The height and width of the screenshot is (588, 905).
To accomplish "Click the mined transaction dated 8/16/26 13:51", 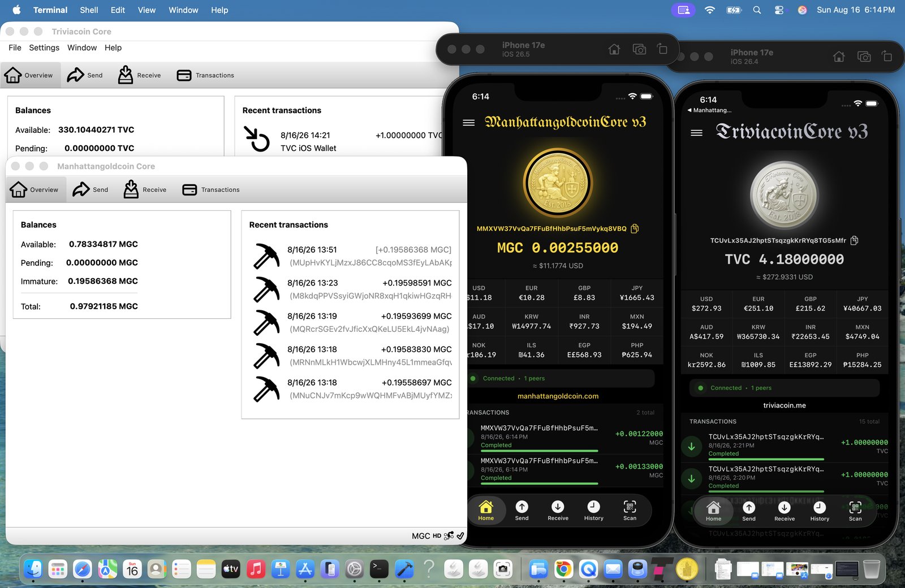I will click(x=352, y=256).
